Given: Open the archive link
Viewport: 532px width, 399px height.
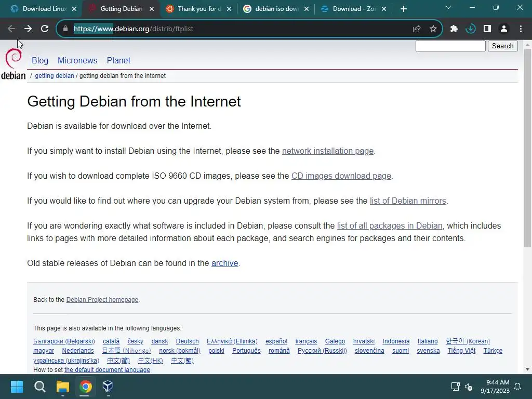Looking at the screenshot, I should 224,263.
